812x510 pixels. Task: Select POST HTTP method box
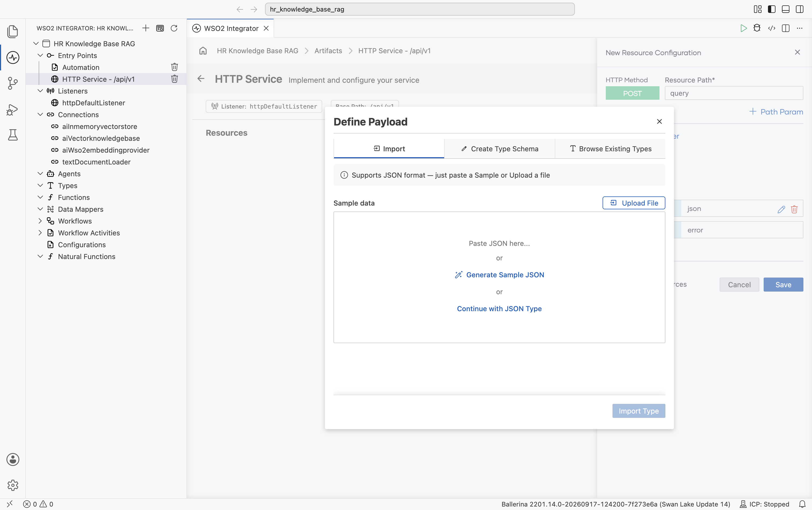tap(632, 93)
